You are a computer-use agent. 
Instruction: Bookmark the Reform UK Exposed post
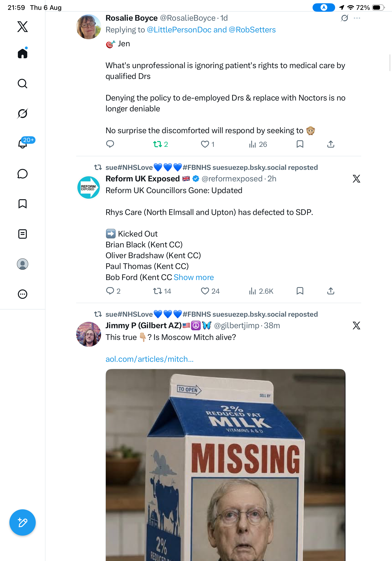(x=300, y=291)
